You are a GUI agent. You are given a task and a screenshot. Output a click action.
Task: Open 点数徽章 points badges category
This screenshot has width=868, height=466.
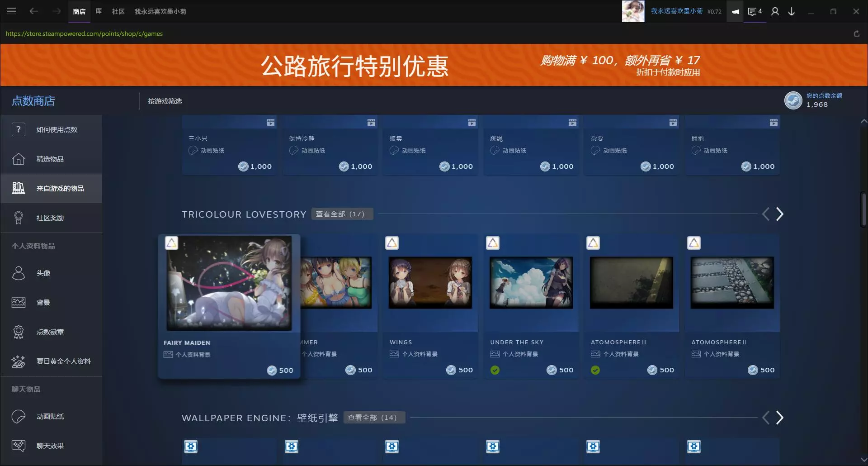coord(51,332)
